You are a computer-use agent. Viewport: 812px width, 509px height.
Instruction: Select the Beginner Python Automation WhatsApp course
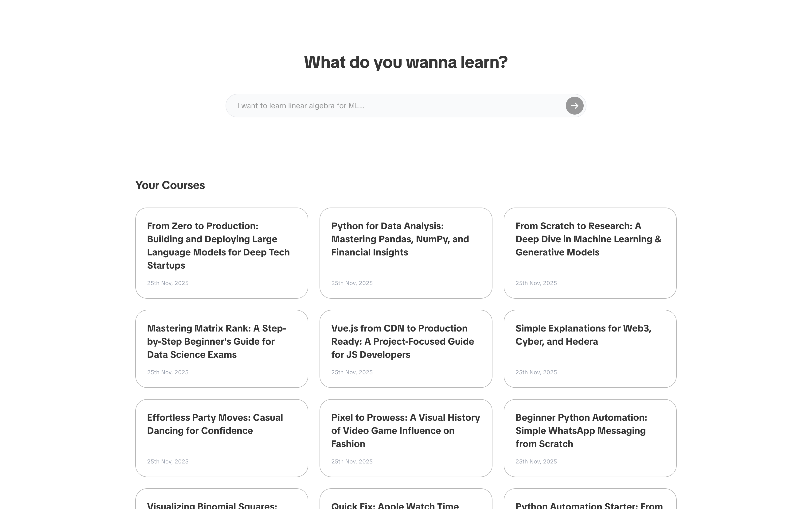[590, 438]
